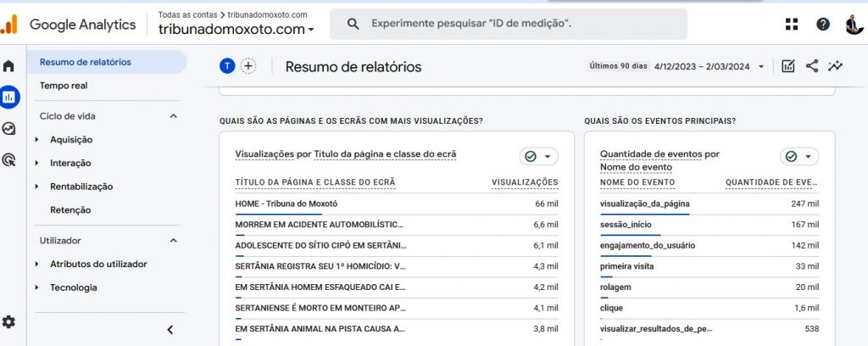
Task: Open the Explore icon in left rail
Action: click(9, 129)
